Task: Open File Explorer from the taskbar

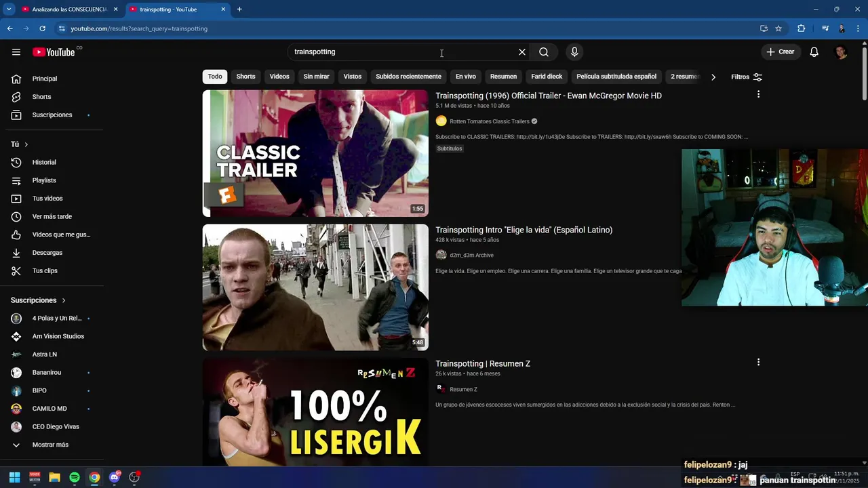Action: pyautogui.click(x=54, y=477)
